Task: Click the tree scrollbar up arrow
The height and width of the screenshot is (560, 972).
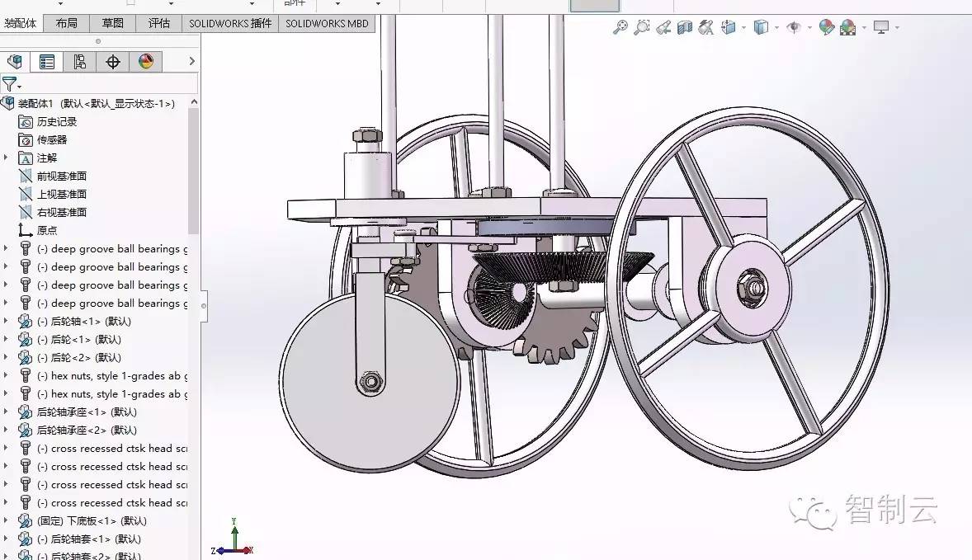Action: pos(193,101)
